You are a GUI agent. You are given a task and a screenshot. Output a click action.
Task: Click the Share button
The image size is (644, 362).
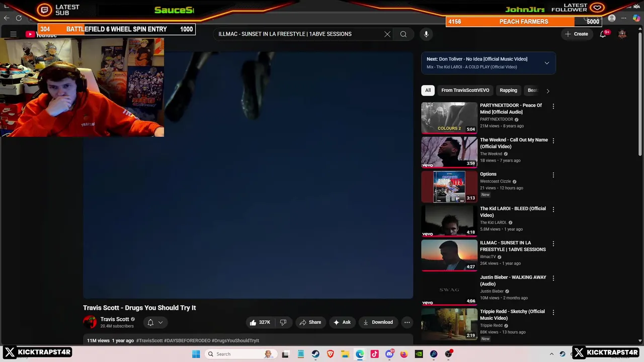[x=310, y=322]
